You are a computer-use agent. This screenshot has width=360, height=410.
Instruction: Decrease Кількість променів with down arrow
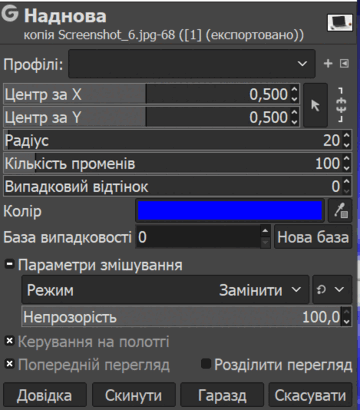click(347, 168)
